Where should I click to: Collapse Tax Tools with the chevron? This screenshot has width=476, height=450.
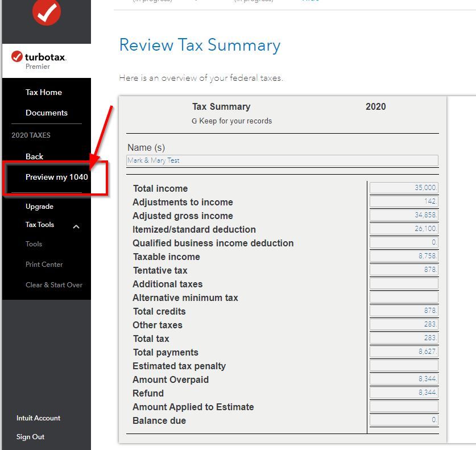(77, 226)
